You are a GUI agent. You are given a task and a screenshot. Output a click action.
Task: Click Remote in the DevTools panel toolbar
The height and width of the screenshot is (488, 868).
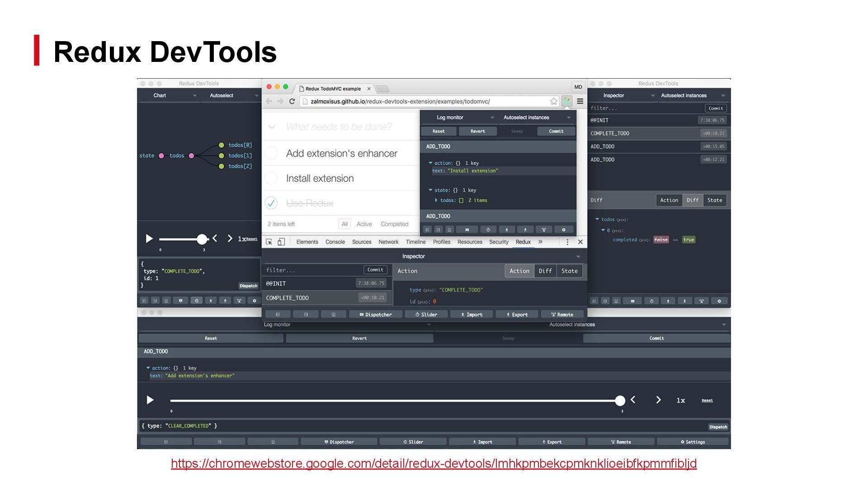(562, 314)
